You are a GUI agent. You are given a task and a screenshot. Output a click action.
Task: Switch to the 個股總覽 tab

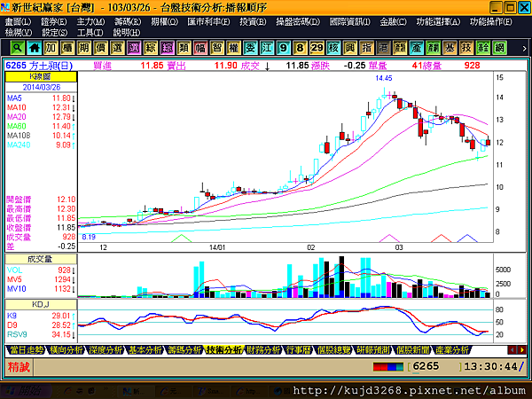click(x=333, y=350)
